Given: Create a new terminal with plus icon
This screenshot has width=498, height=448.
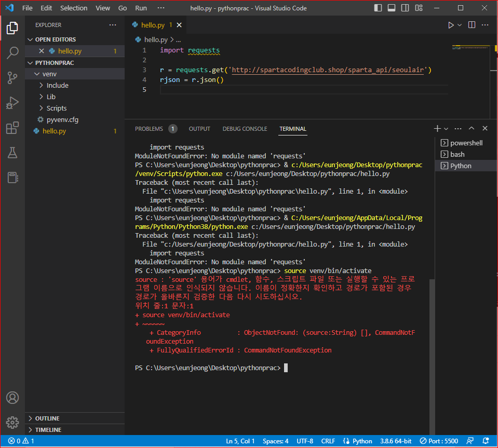Looking at the screenshot, I should 437,129.
